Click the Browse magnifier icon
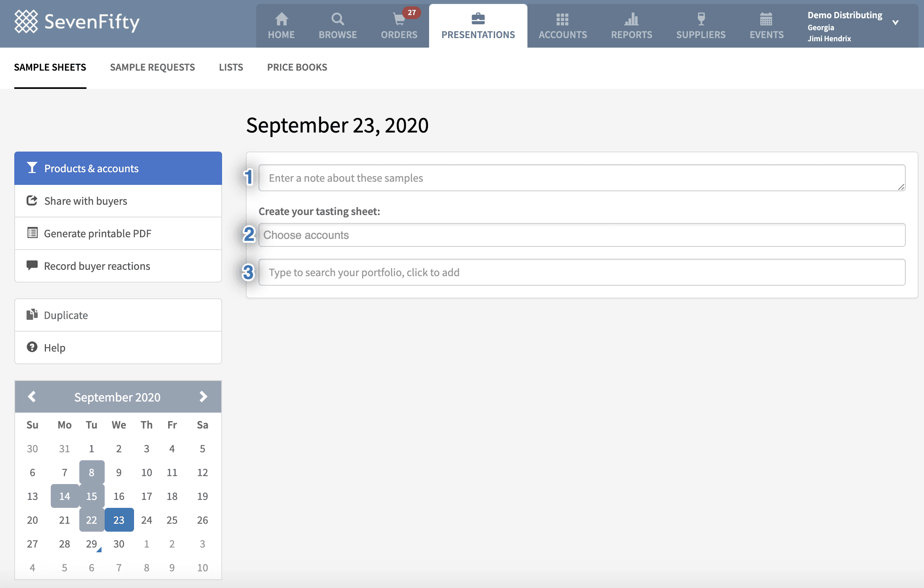The width and height of the screenshot is (924, 588). pos(337,19)
